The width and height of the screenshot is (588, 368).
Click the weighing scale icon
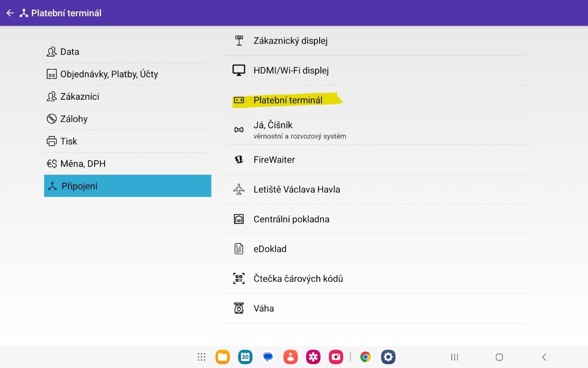[239, 309]
